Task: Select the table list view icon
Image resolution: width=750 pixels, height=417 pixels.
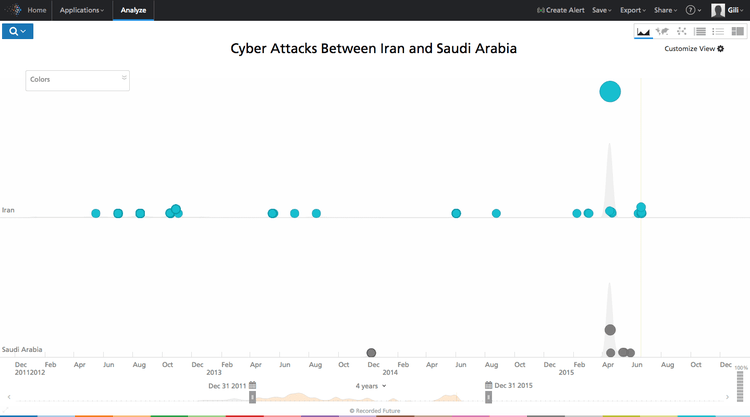Action: pyautogui.click(x=700, y=32)
